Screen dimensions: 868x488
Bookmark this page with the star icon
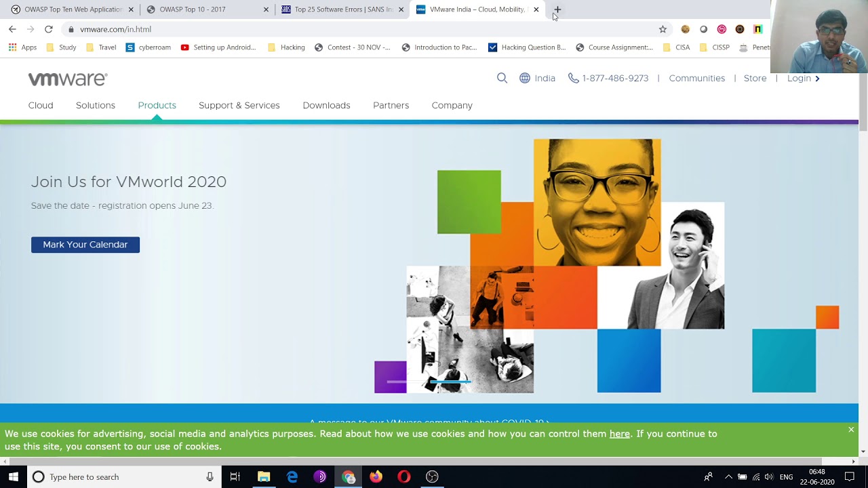coord(663,29)
